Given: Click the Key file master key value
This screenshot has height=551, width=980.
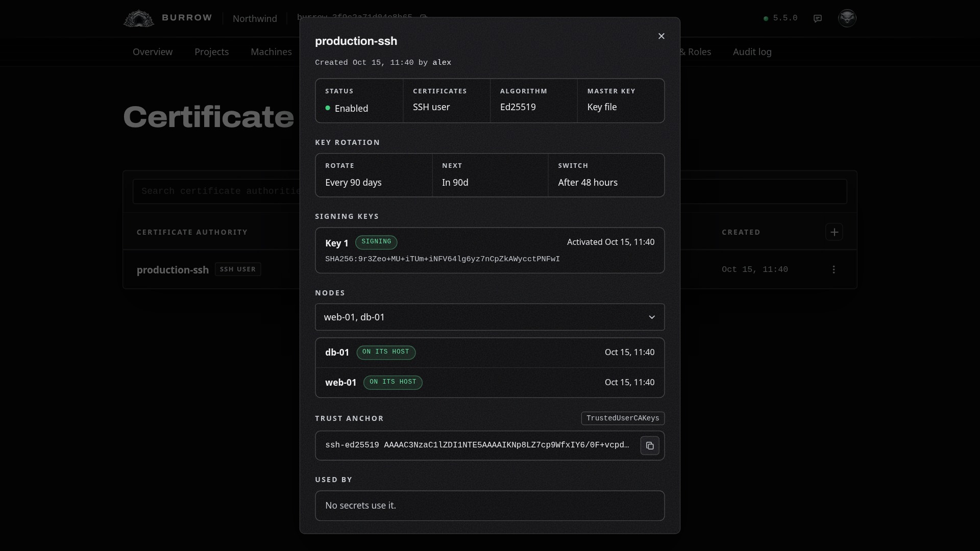Looking at the screenshot, I should [x=602, y=107].
